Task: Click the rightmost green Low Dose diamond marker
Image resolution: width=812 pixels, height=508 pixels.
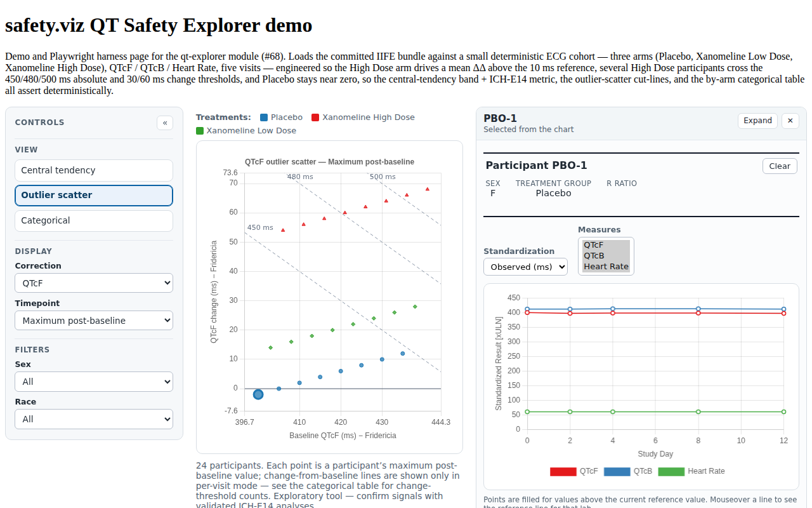Action: pos(415,307)
